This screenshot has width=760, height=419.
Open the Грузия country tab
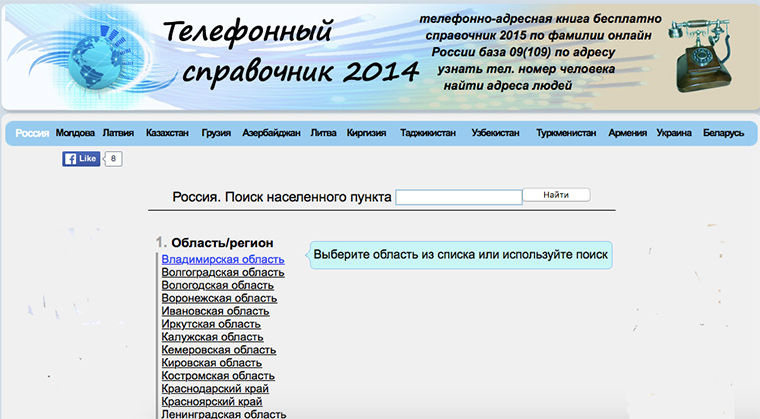pyautogui.click(x=216, y=133)
